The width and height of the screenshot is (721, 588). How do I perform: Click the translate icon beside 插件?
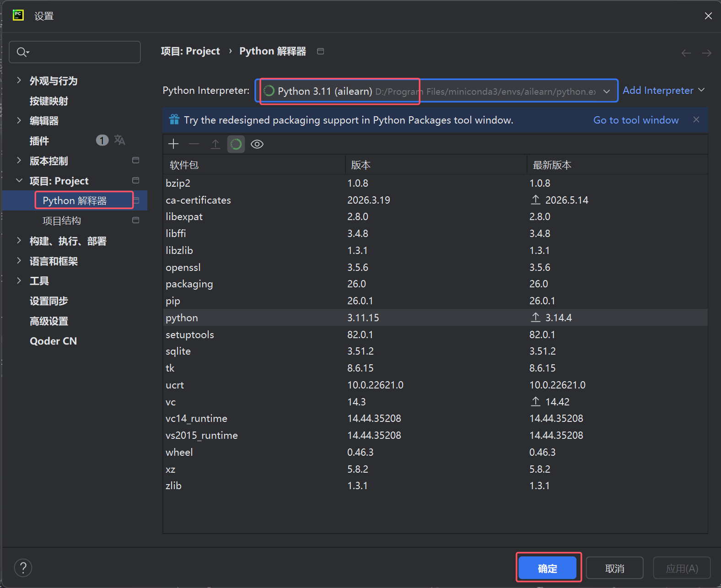[x=119, y=140]
